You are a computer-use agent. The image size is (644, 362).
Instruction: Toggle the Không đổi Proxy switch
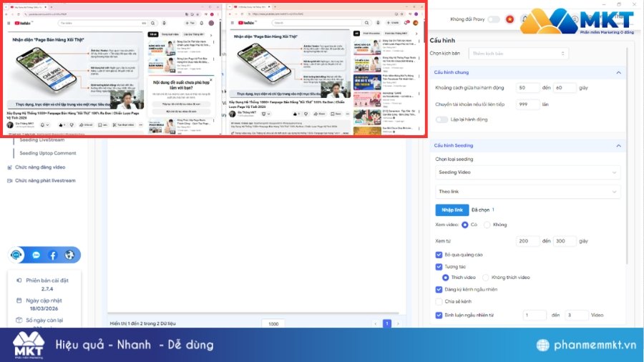pos(493,19)
